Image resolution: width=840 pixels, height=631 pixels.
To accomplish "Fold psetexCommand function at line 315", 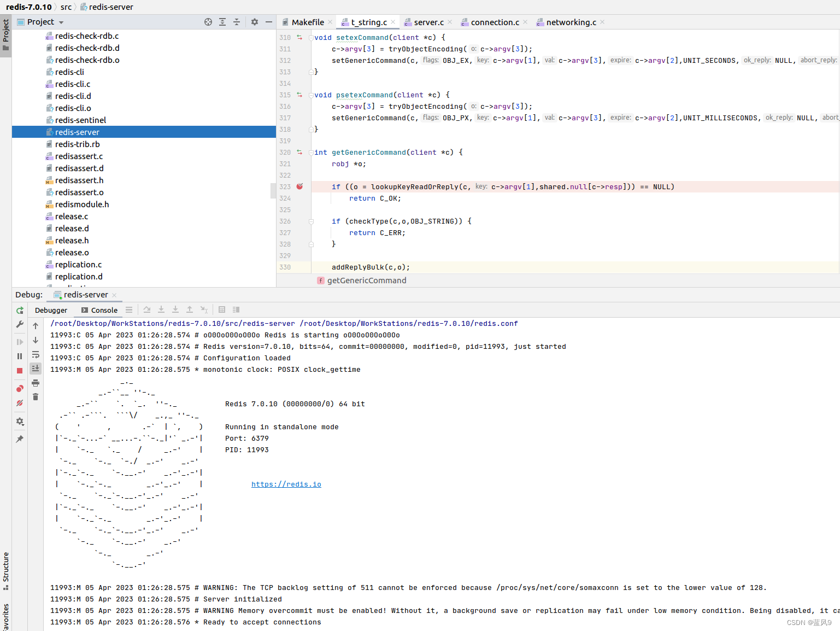I will [x=311, y=95].
